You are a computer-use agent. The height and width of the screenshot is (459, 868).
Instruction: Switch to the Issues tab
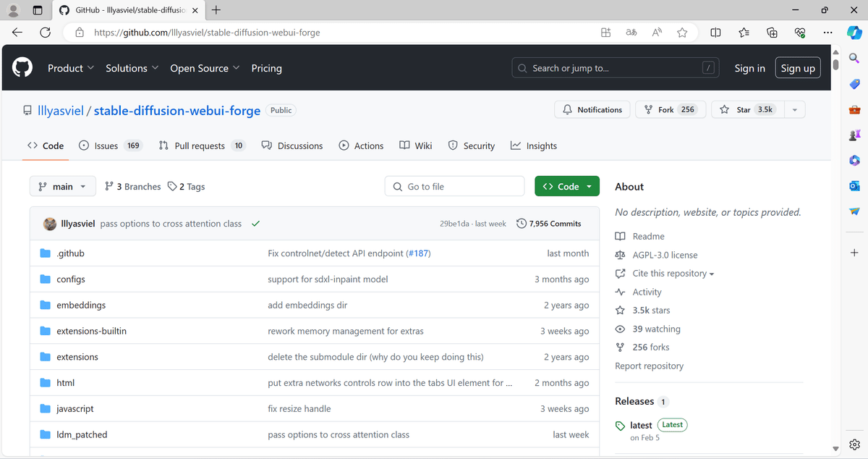click(x=106, y=146)
